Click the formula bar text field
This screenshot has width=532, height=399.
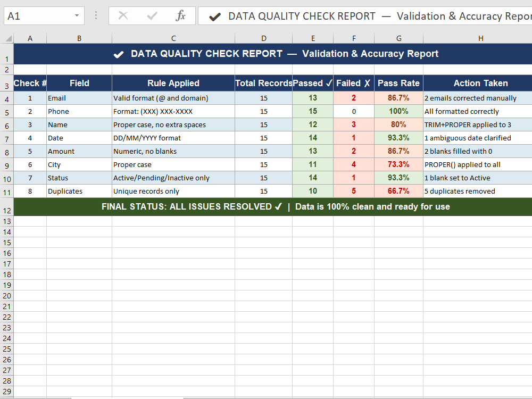click(365, 16)
